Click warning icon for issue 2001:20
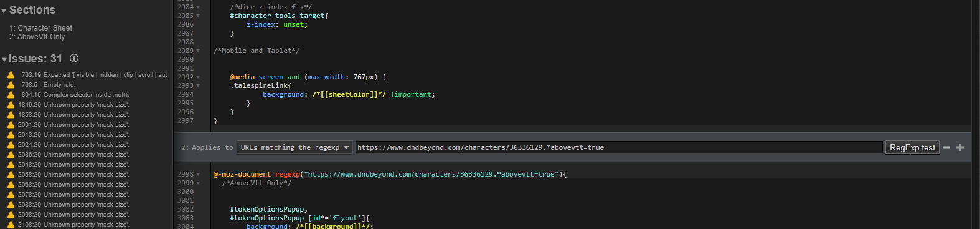This screenshot has height=229, width=980. click(x=11, y=125)
